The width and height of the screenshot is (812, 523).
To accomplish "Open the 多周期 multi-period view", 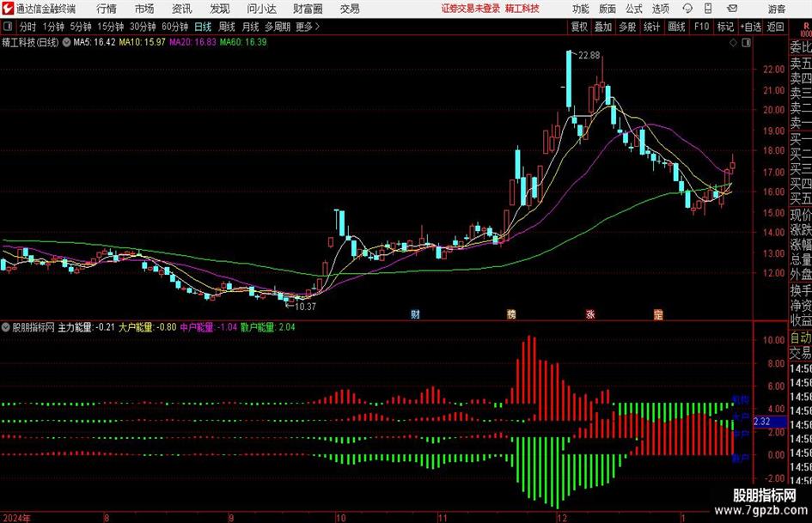I will coord(278,27).
